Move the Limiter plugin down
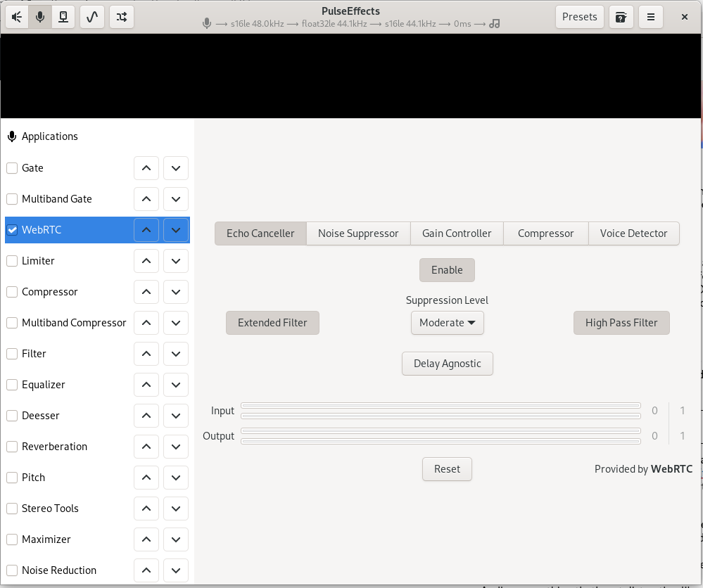 [x=176, y=261]
